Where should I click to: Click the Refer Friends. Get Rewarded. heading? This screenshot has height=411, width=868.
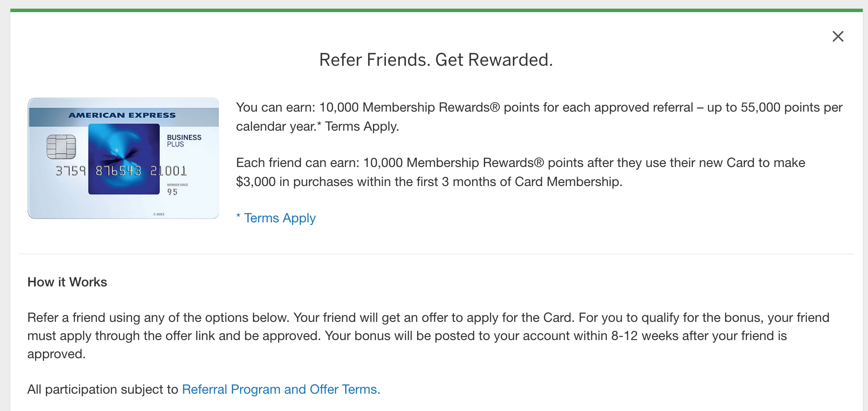pos(436,60)
